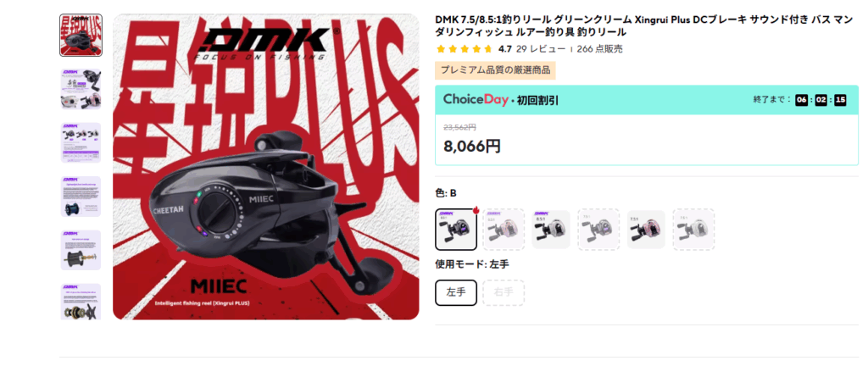Pick the fourth grey reel variant
The height and width of the screenshot is (366, 868).
(598, 230)
